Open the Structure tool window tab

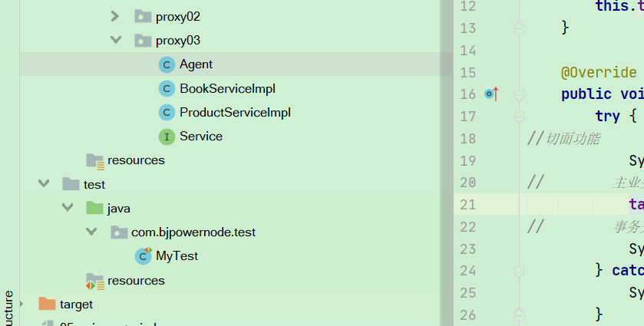9,308
